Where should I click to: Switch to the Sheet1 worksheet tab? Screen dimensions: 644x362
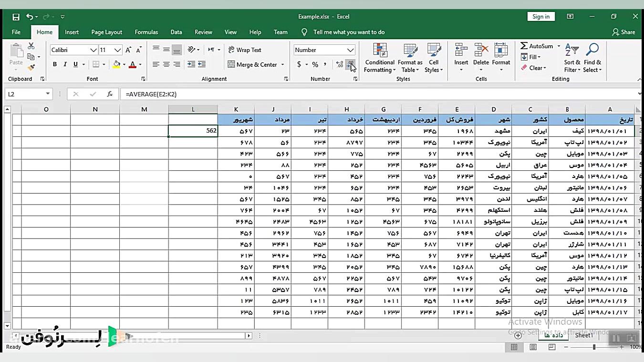point(584,335)
